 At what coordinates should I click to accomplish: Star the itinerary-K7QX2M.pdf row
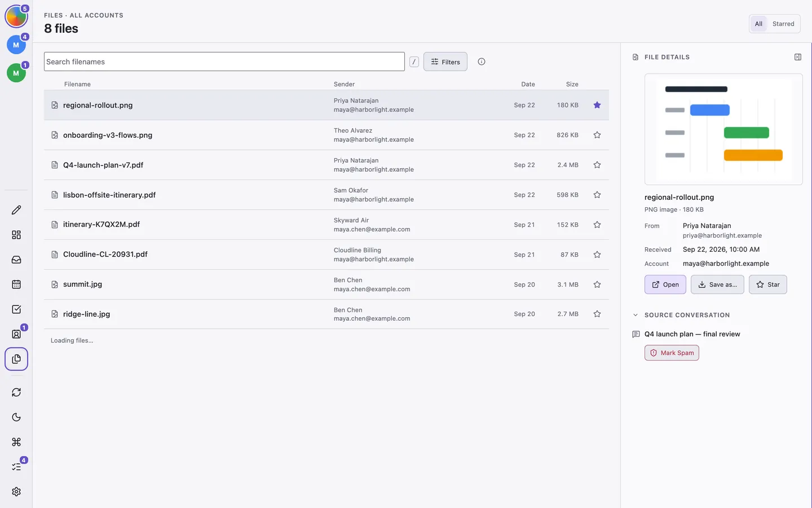(x=597, y=225)
